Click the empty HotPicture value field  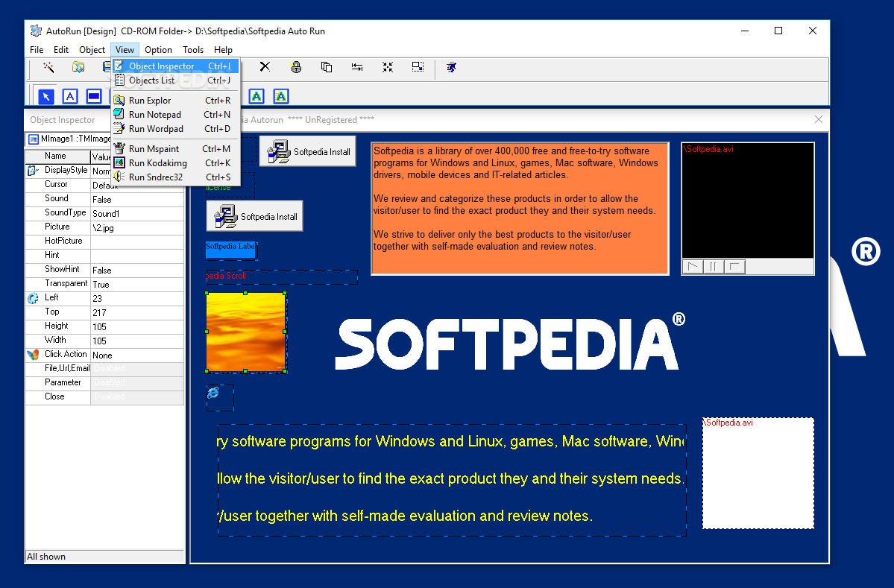click(137, 241)
